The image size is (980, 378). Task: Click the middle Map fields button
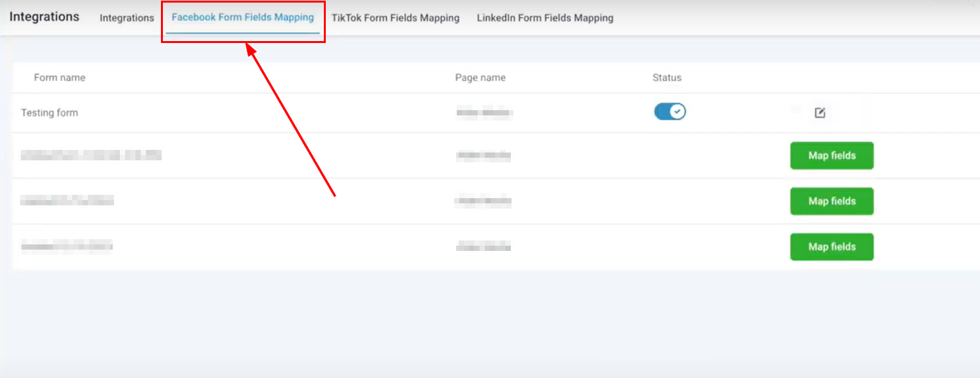coord(831,201)
